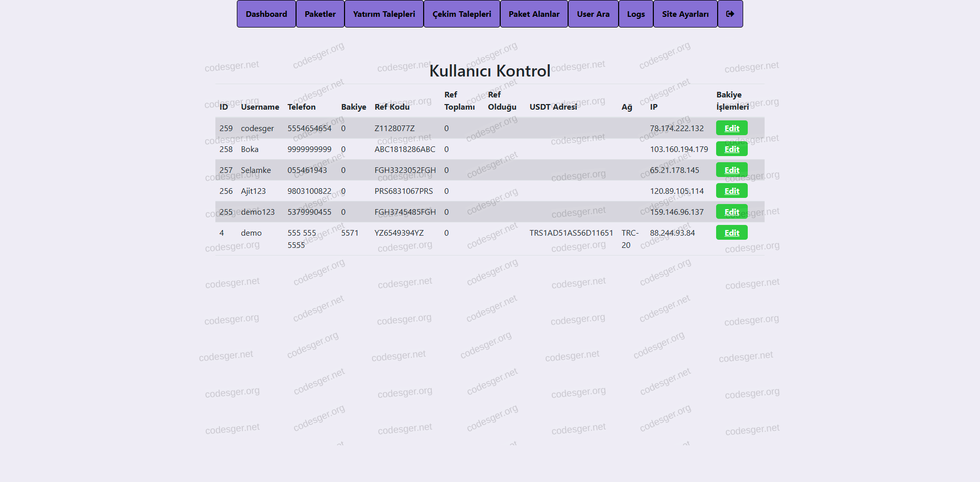
Task: Select the IP address 78.174.222.132 cell
Action: click(x=676, y=128)
